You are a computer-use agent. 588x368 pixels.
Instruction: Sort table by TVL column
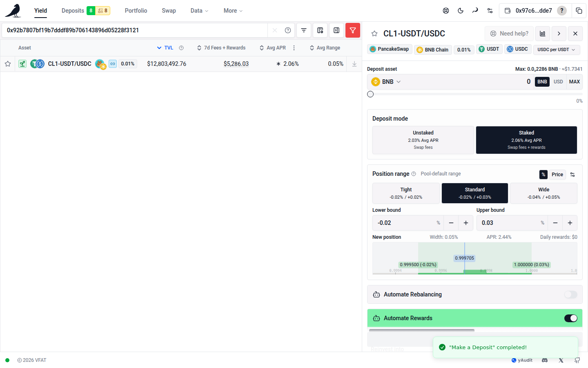(165, 48)
